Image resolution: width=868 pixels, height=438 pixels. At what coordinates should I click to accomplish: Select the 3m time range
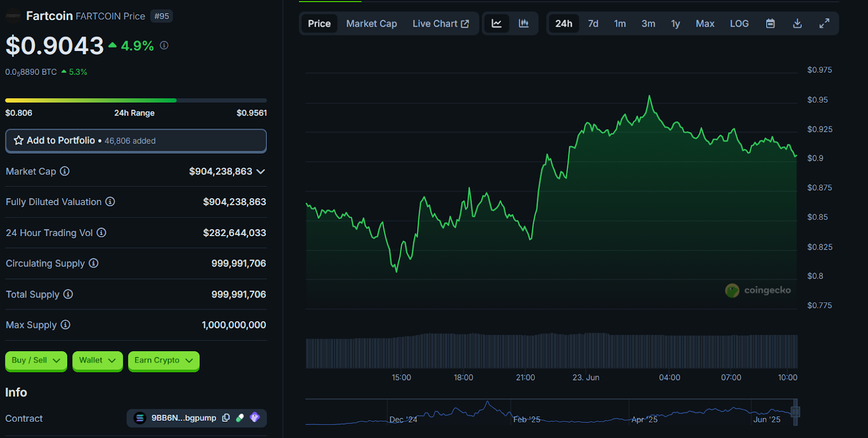click(648, 23)
